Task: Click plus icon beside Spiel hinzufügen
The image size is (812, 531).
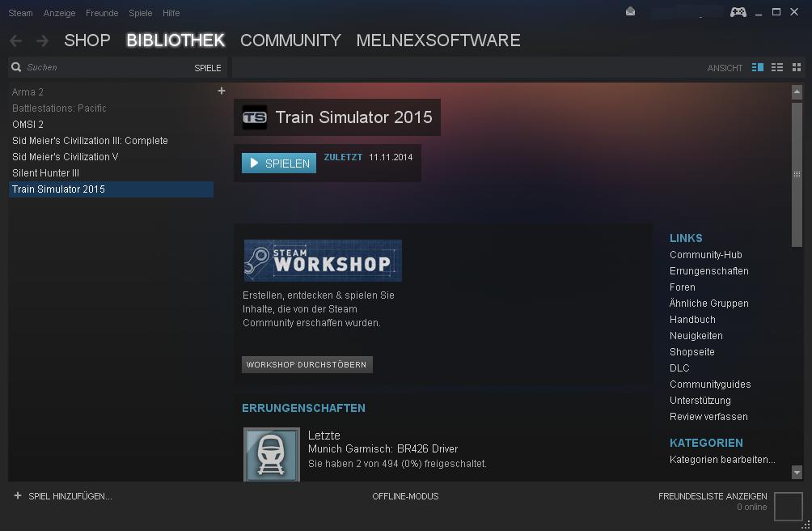Action: (18, 495)
